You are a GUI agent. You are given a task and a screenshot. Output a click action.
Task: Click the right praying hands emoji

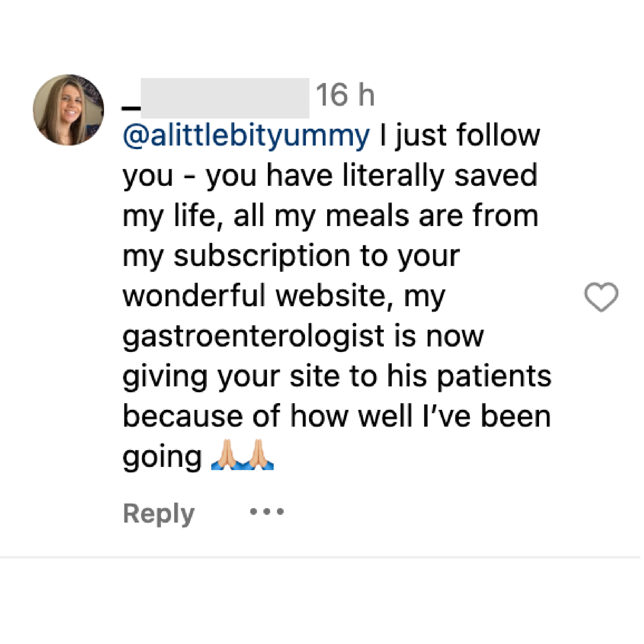click(x=258, y=455)
